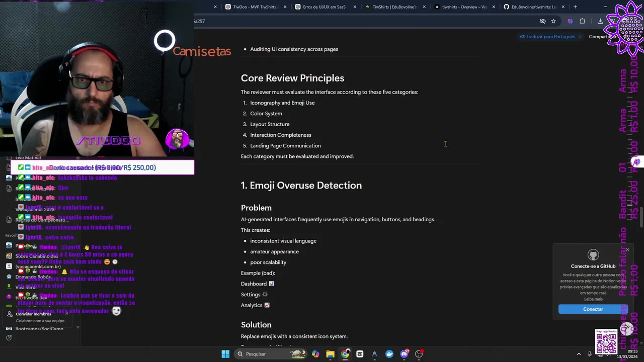This screenshot has height=362, width=644.
Task: Open the Saiba mais link
Action: coord(593,299)
